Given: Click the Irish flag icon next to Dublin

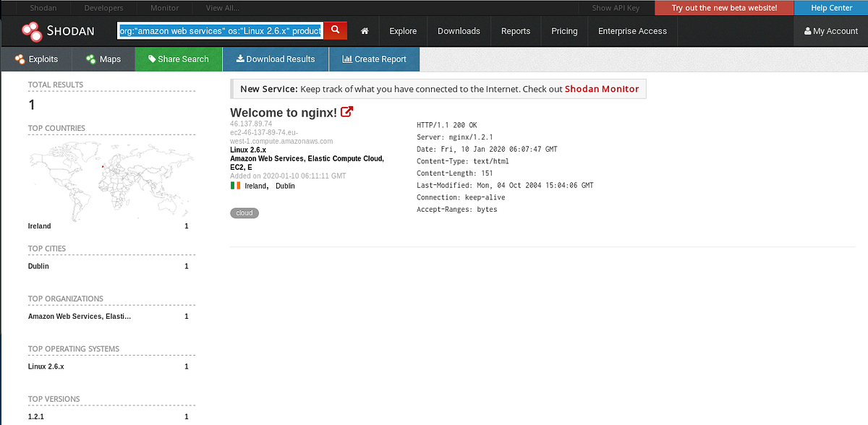Looking at the screenshot, I should [x=234, y=185].
